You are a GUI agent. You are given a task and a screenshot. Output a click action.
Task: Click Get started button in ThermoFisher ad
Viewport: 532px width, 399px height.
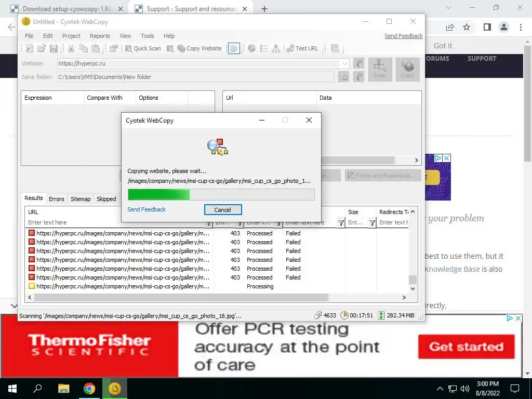tap(467, 347)
